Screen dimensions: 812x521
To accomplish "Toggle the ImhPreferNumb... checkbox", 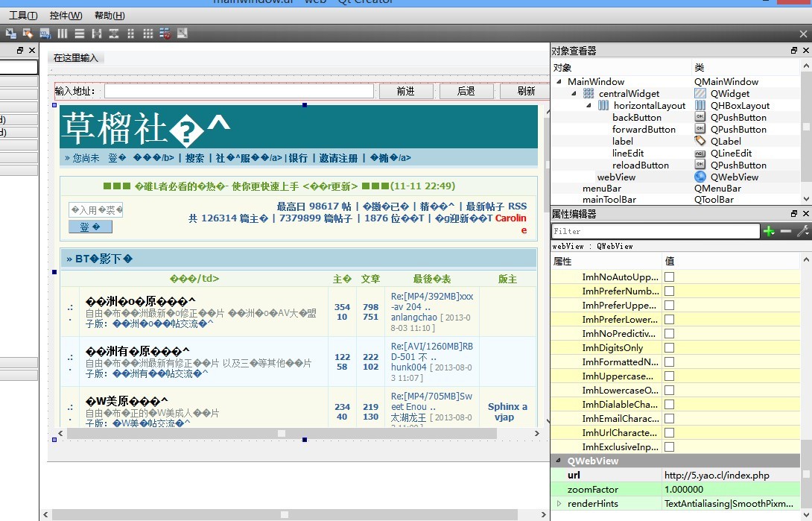I will tap(669, 291).
